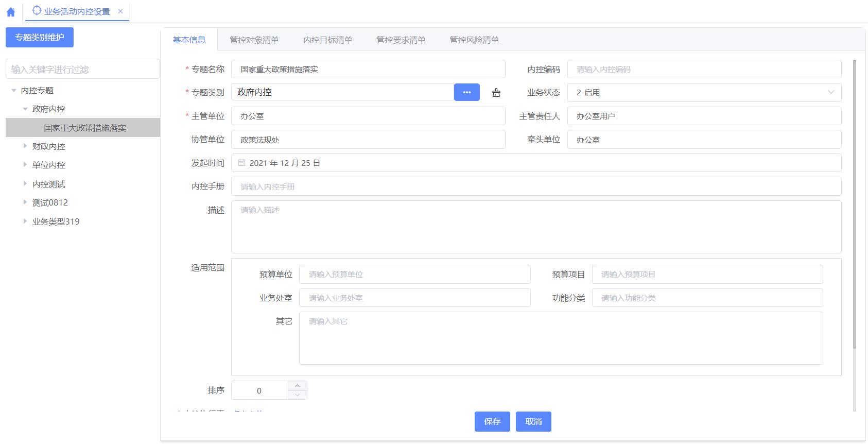The height and width of the screenshot is (444, 868).
Task: Click the 主管单位 field
Action: pyautogui.click(x=368, y=116)
